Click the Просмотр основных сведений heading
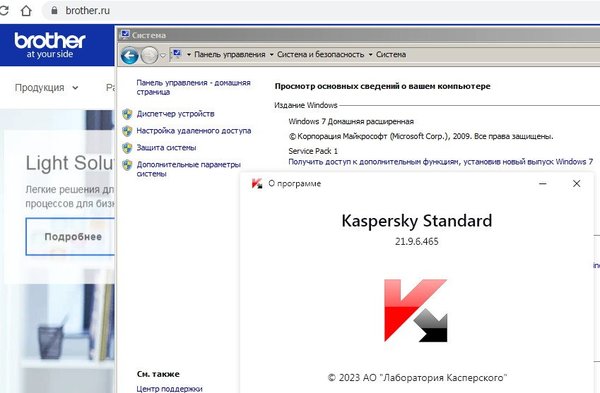This screenshot has height=393, width=600. coord(382,86)
